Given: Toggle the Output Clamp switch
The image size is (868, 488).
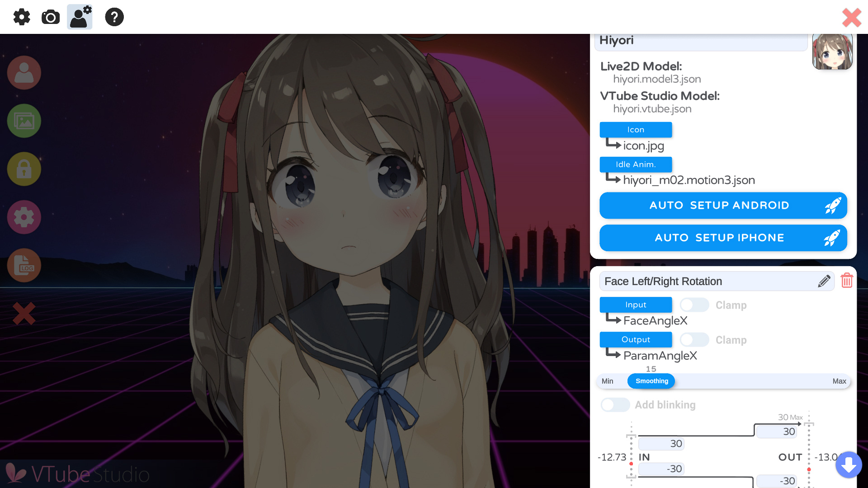Looking at the screenshot, I should point(694,340).
